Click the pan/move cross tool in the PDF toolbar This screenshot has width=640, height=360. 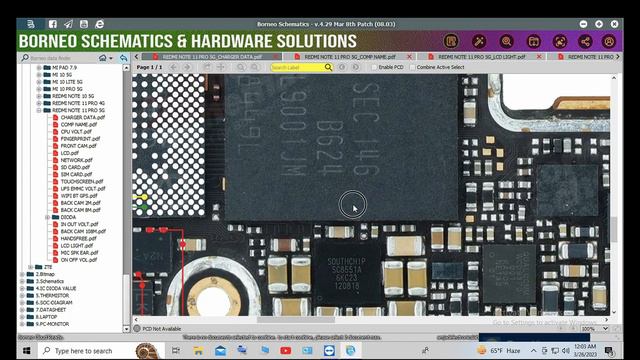[x=221, y=67]
